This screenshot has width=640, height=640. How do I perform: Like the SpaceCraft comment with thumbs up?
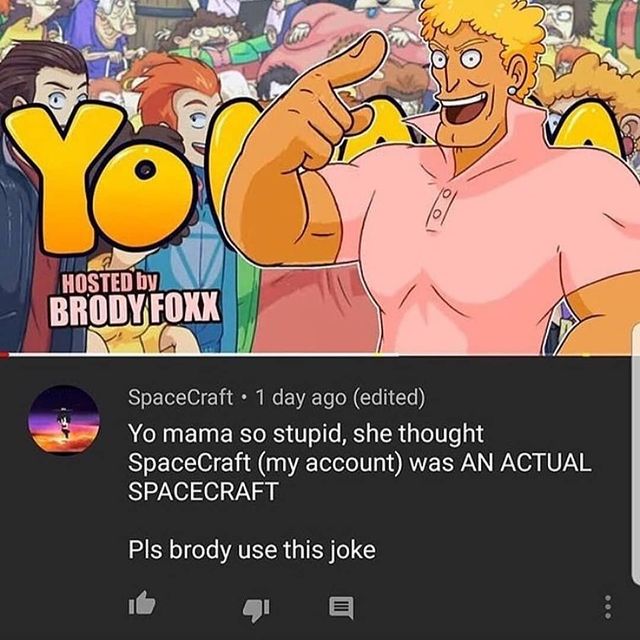(x=142, y=603)
